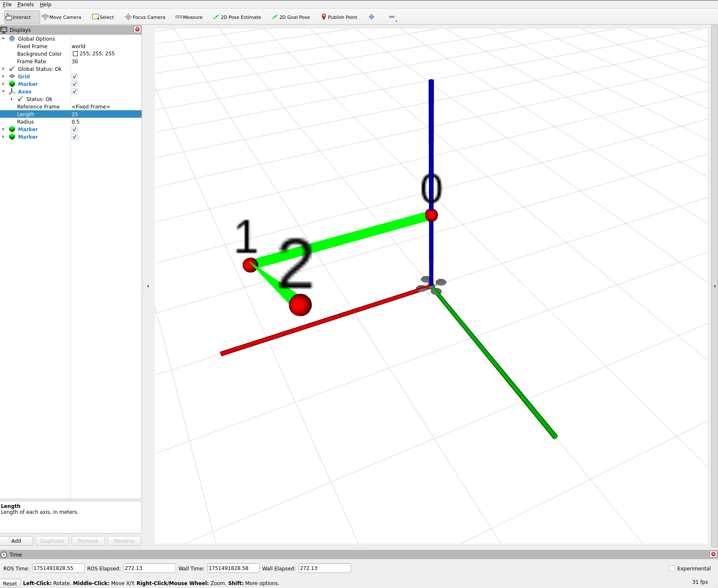718x588 pixels.
Task: Click the Background Color swatch
Action: 75,54
